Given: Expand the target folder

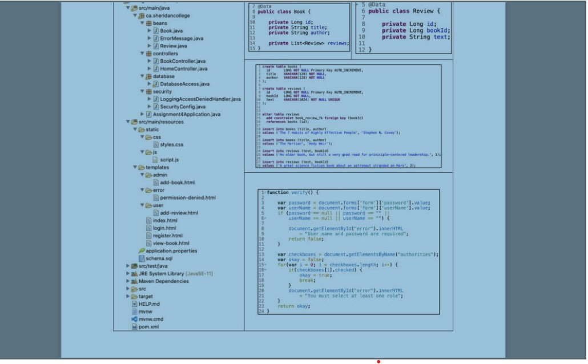Looking at the screenshot, I should point(127,296).
